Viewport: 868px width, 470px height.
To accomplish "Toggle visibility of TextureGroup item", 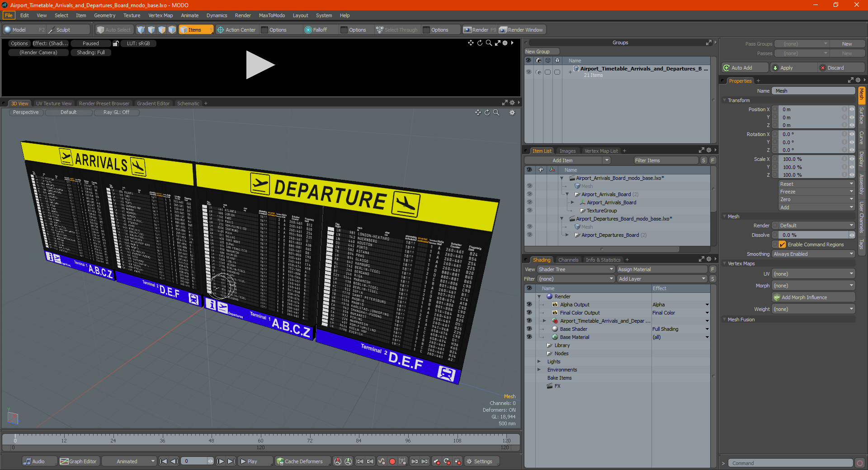I will [x=529, y=211].
